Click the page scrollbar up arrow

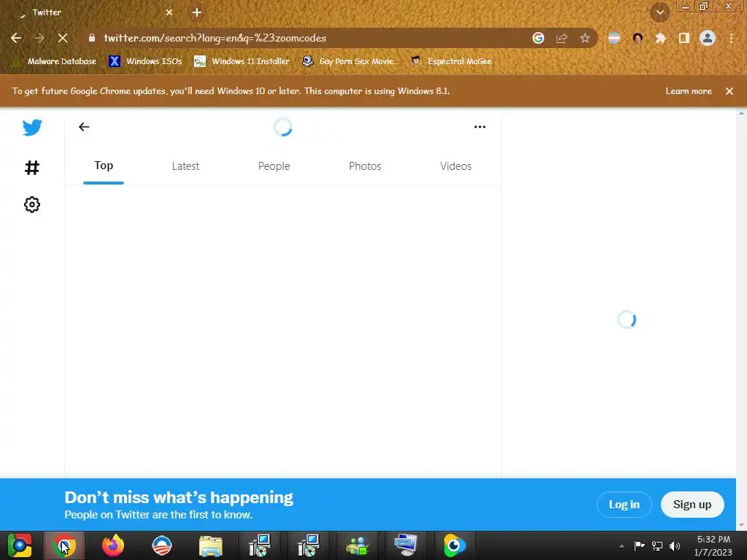pos(741,113)
